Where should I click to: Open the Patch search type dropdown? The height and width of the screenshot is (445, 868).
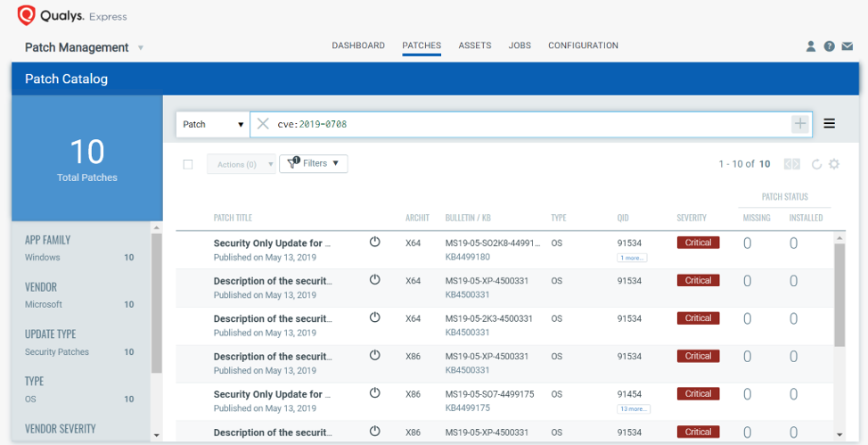click(213, 124)
